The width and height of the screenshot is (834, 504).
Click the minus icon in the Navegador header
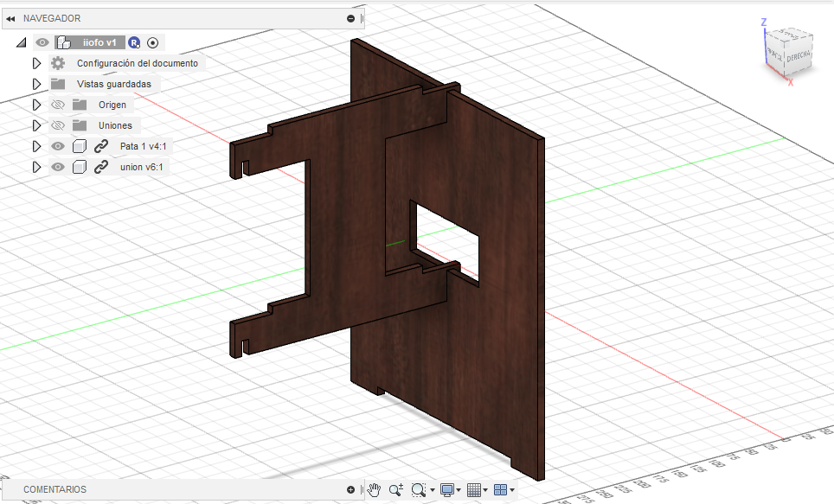click(350, 19)
